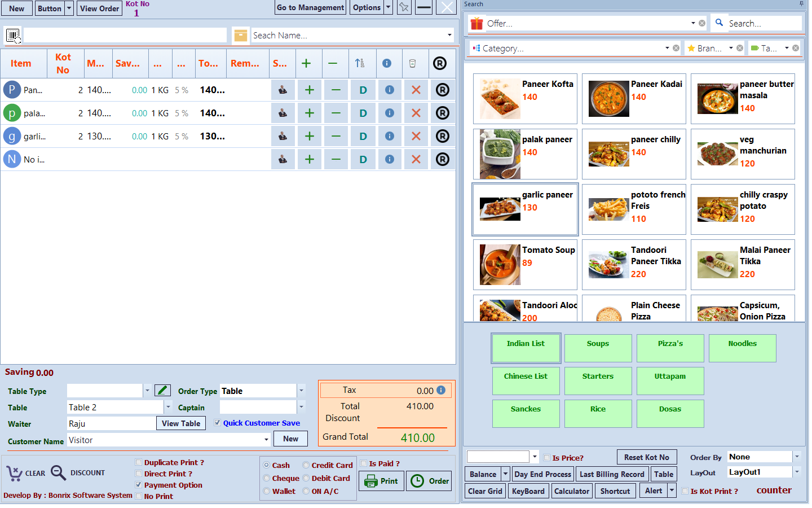Image resolution: width=812 pixels, height=508 pixels.
Task: Expand the Customer Name dropdown
Action: (266, 440)
